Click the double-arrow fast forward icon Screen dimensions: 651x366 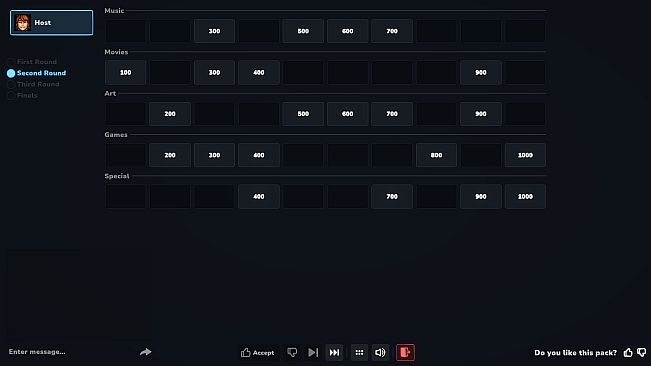334,352
